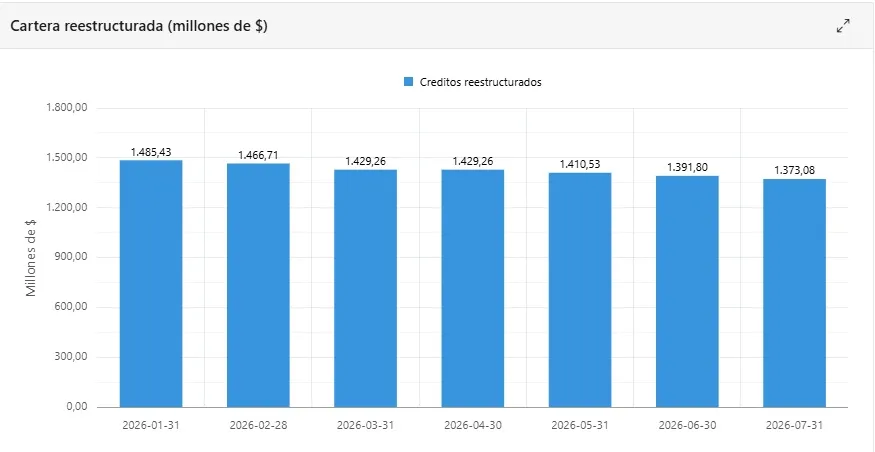Select the bar for 2026-01-31
The width and height of the screenshot is (875, 452).
151,283
